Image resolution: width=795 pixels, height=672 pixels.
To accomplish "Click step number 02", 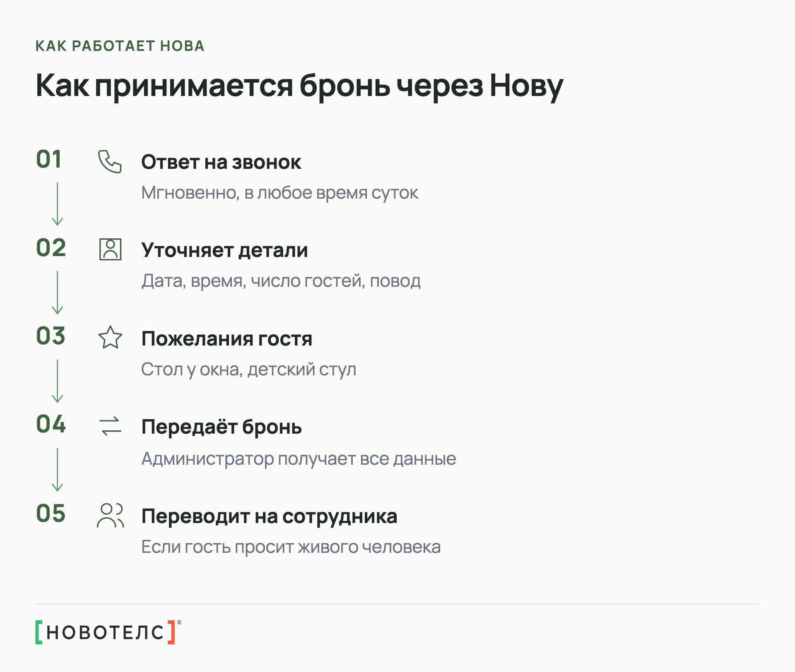I will (51, 248).
